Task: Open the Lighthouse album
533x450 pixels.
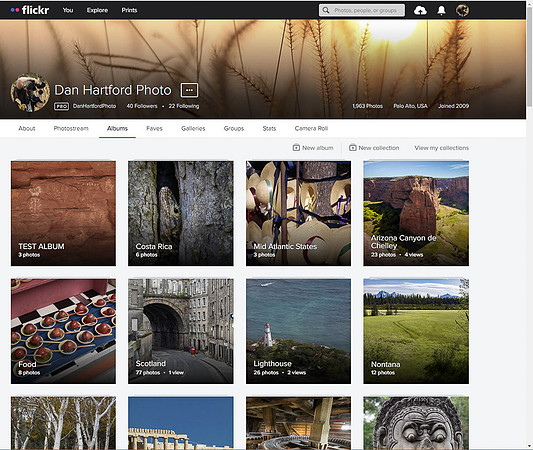Action: tap(298, 331)
